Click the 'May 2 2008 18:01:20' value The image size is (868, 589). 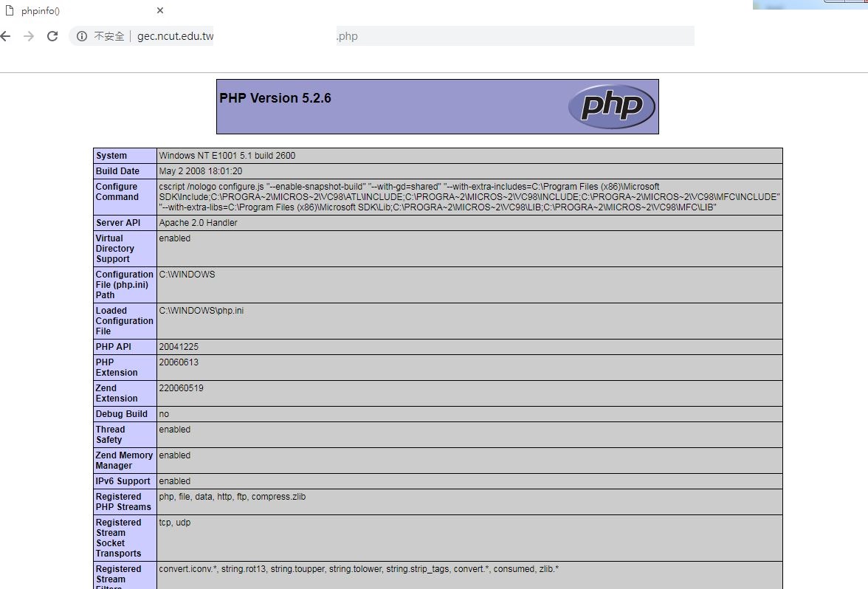coord(201,171)
